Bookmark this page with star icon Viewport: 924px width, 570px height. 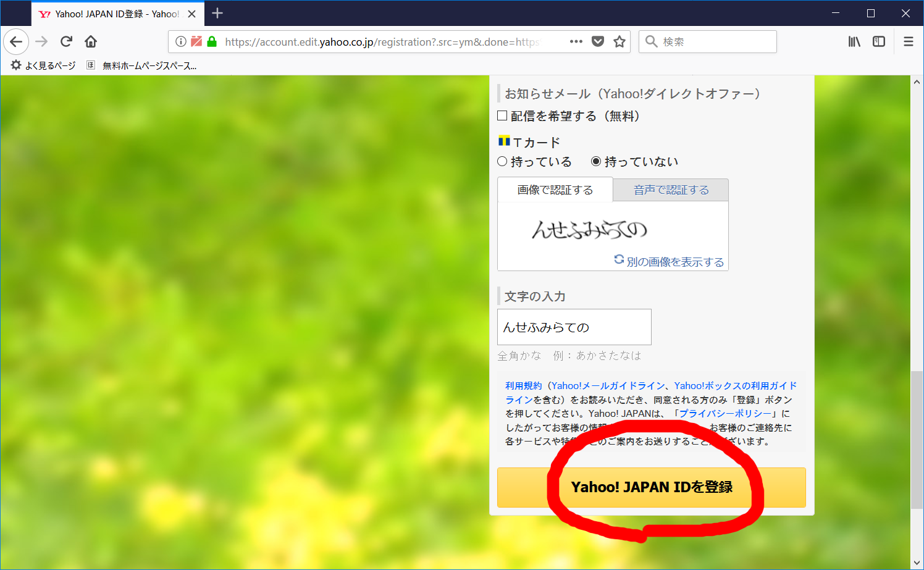click(619, 41)
